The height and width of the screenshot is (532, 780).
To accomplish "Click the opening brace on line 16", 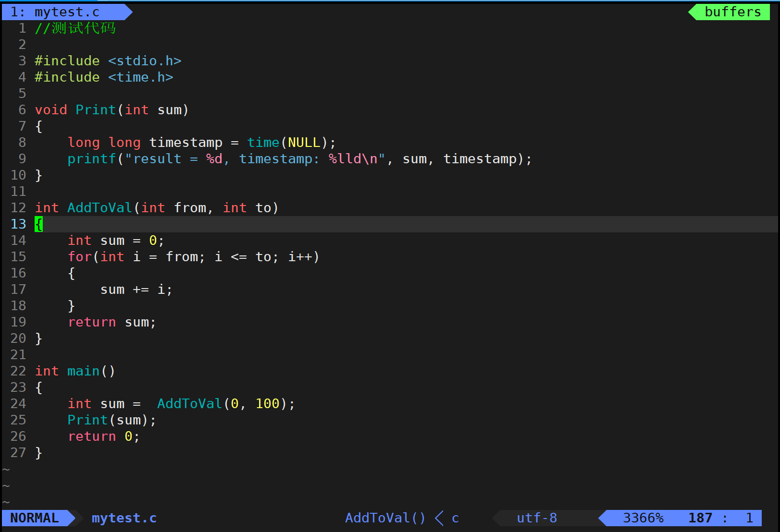I will pos(71,273).
